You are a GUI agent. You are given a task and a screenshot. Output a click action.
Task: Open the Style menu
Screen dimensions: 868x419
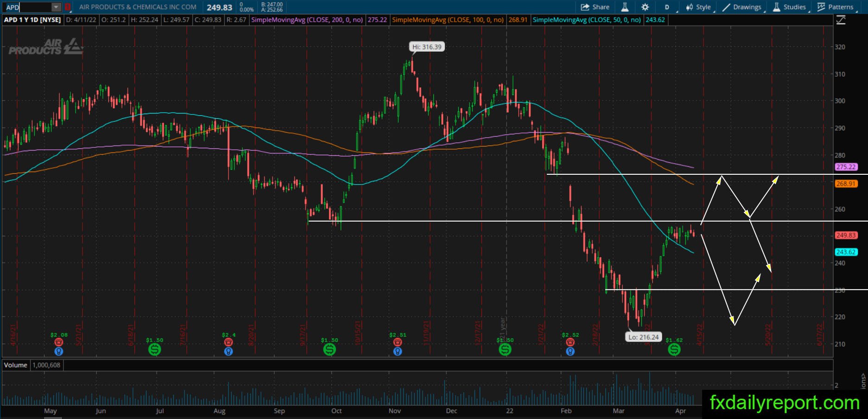point(699,7)
